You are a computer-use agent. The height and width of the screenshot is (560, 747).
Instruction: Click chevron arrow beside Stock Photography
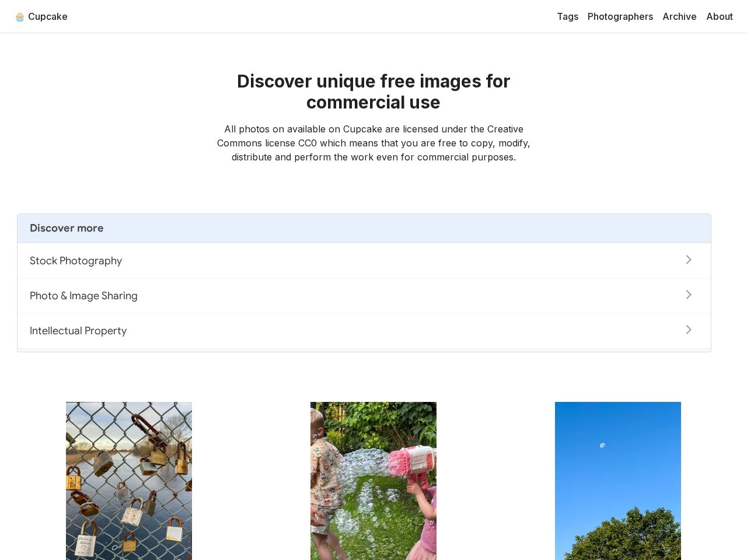(x=689, y=260)
